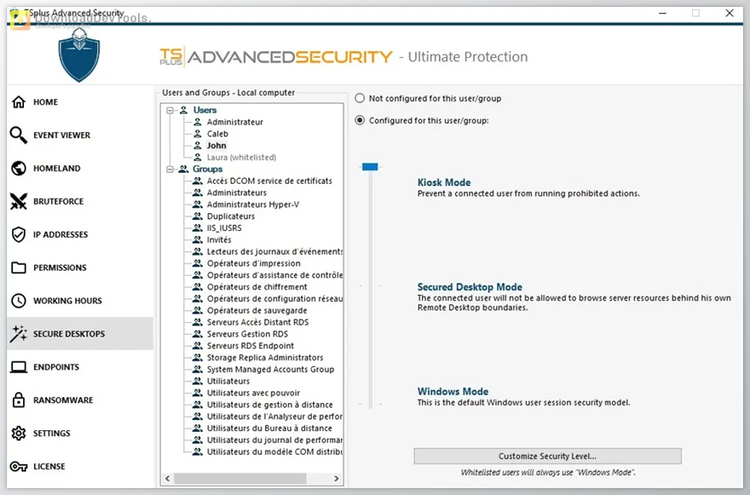The width and height of the screenshot is (750, 495).
Task: Select 'Accès DCOM service de certificats' group
Action: click(269, 181)
